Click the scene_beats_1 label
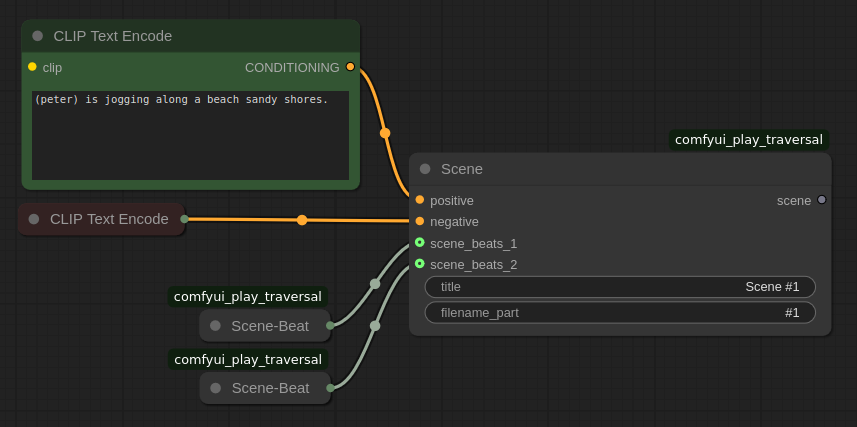 click(474, 243)
